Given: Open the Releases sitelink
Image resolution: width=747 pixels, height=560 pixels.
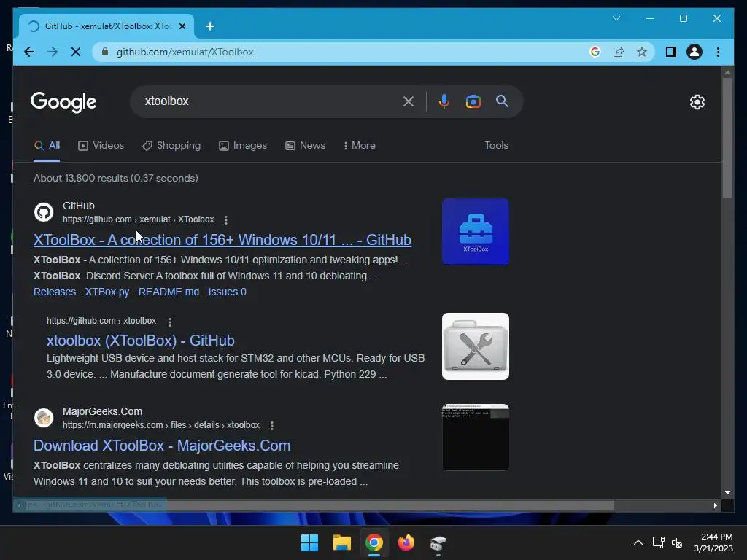Looking at the screenshot, I should [x=54, y=292].
